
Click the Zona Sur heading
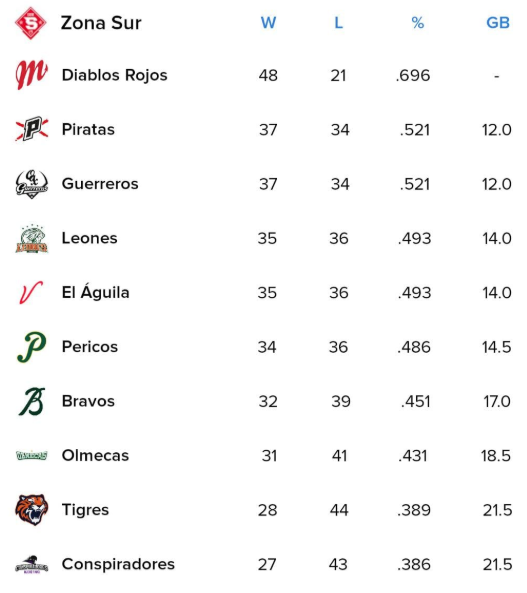[x=101, y=23]
